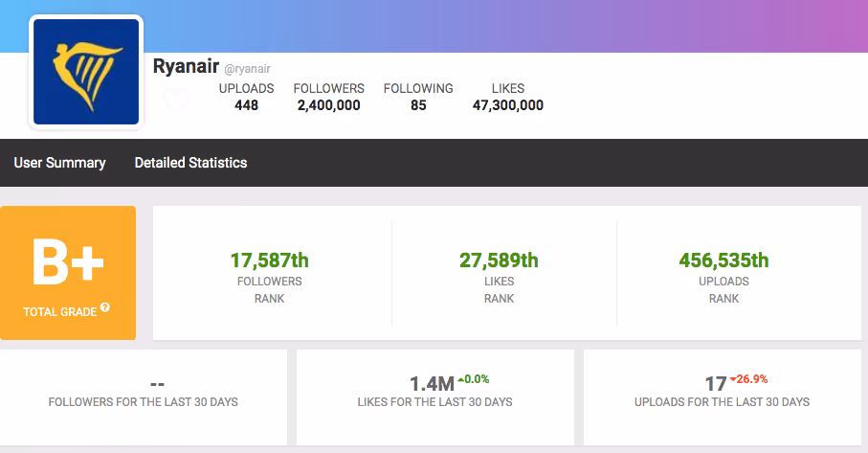
Task: Click the green 0.0% likes change indicator
Action: pos(474,379)
